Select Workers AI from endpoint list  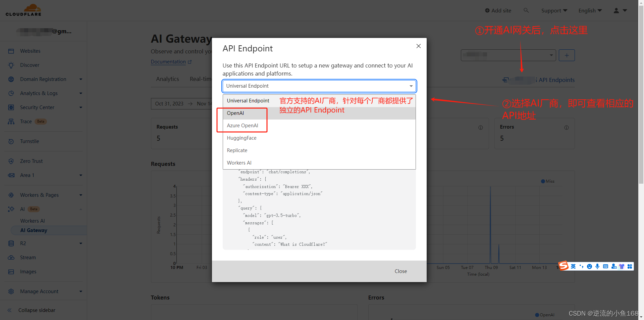pos(319,163)
